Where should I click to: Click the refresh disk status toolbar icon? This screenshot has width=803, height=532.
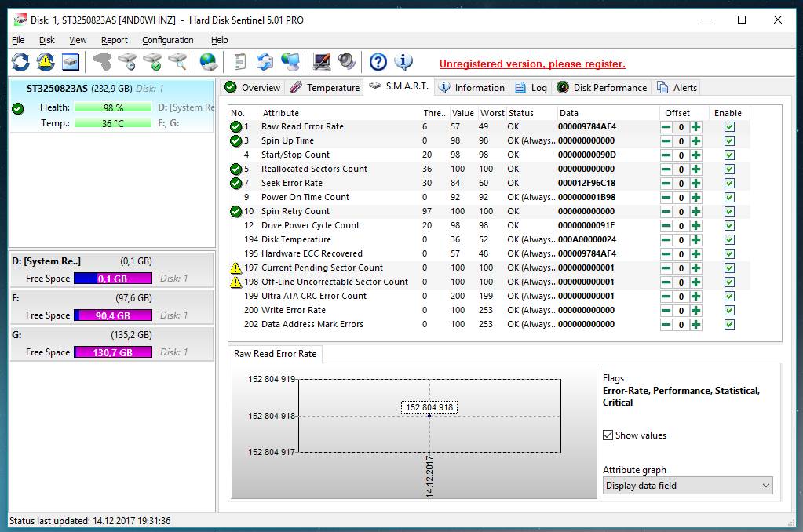tap(20, 62)
